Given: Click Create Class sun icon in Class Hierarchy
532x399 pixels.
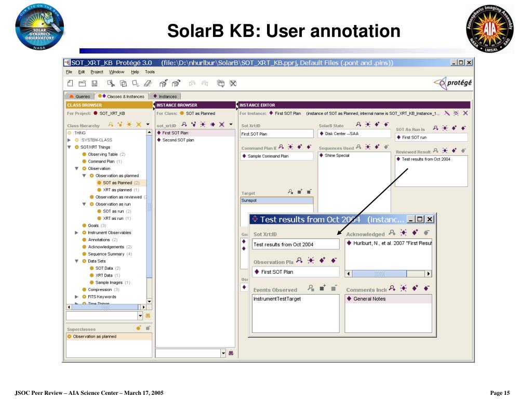Looking at the screenshot, I should tap(129, 125).
